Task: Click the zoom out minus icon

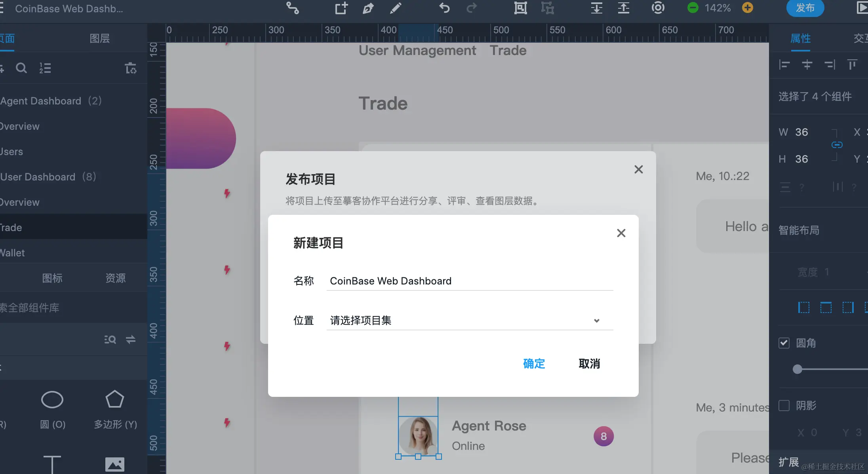Action: pos(693,8)
